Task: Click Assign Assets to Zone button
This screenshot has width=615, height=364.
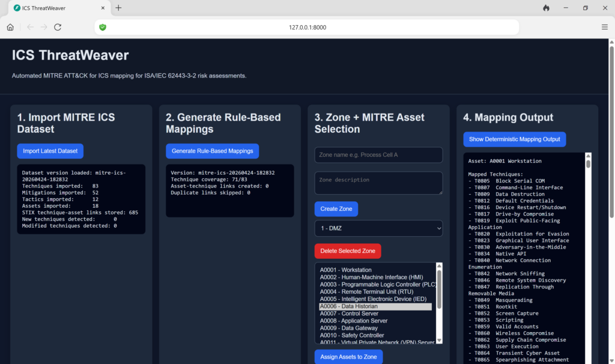Action: (x=348, y=357)
